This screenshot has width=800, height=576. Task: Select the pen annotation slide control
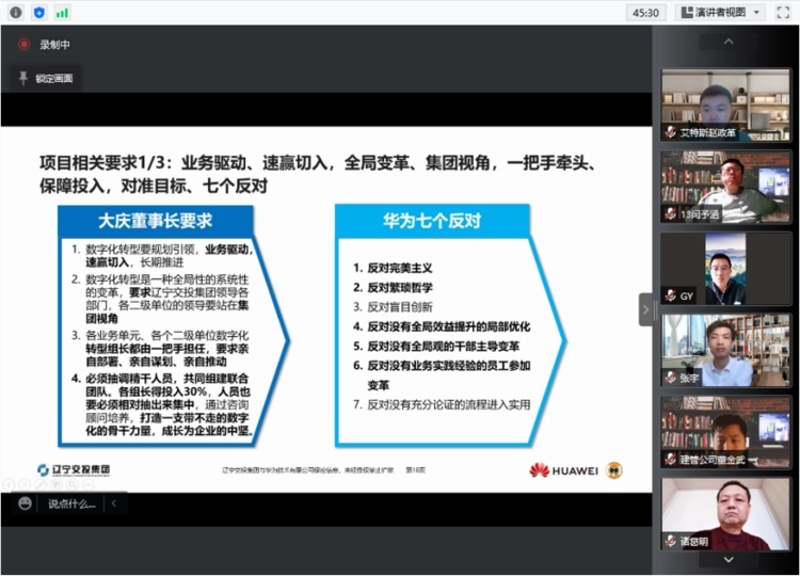(x=41, y=484)
